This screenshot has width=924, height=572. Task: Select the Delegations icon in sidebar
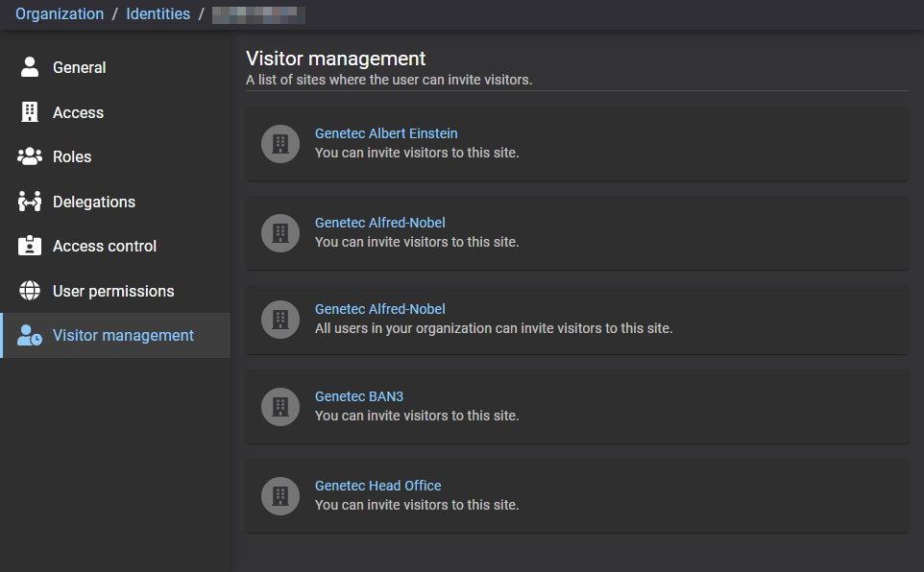pos(30,202)
